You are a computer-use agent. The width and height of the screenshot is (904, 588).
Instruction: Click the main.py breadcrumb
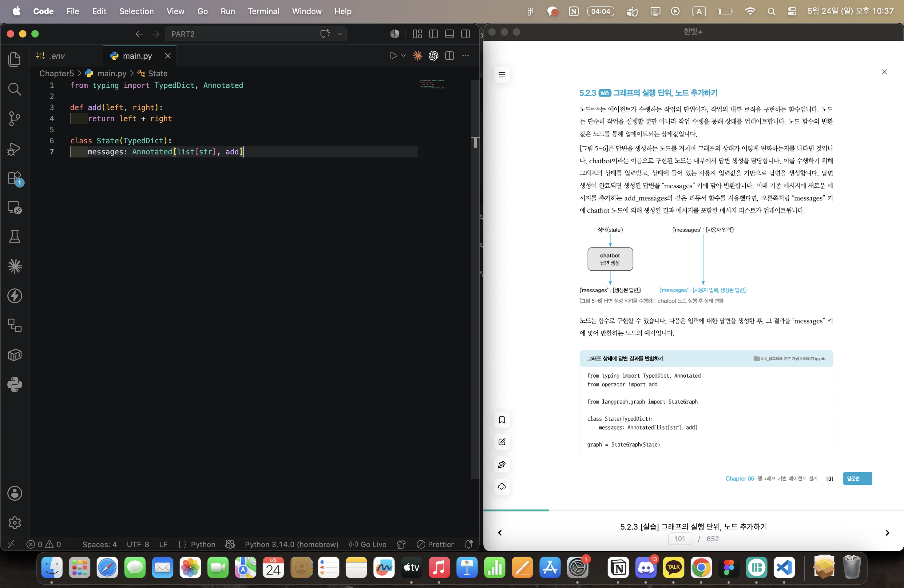point(111,73)
